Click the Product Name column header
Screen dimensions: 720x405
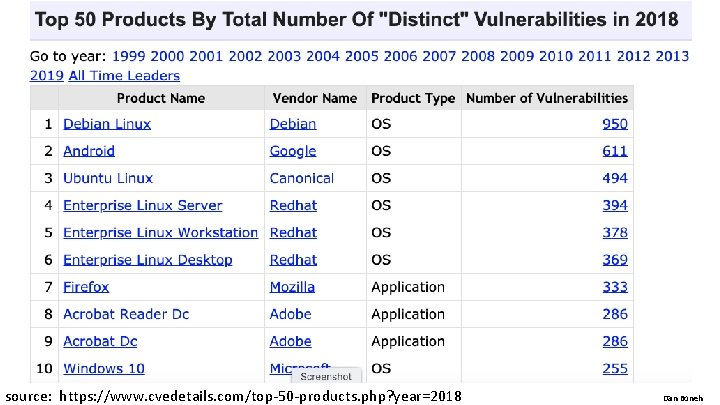(161, 98)
